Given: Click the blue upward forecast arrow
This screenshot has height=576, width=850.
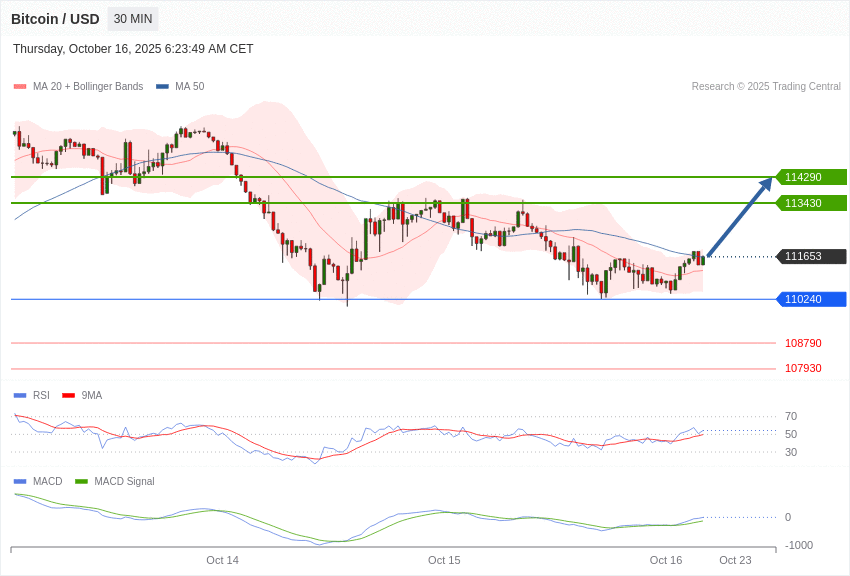Looking at the screenshot, I should [739, 217].
